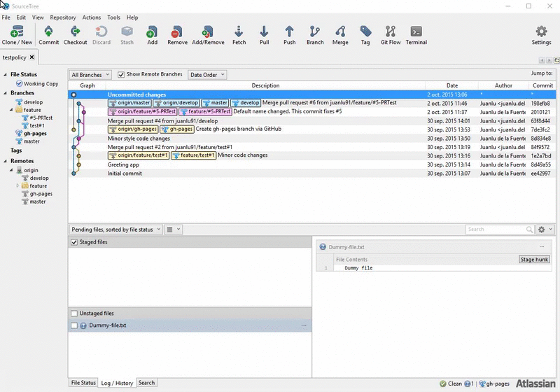Open the All Branches dropdown
Viewport: 560px width, 392px height.
90,75
